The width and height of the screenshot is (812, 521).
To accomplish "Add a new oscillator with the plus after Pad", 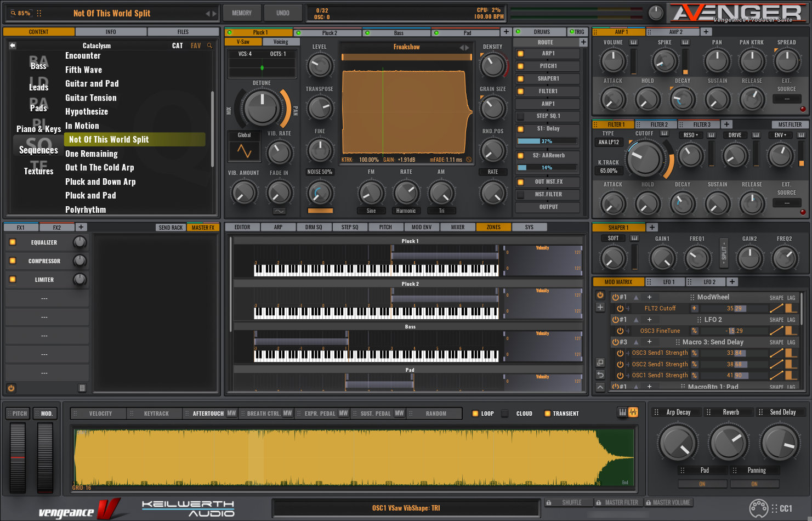I will click(506, 32).
